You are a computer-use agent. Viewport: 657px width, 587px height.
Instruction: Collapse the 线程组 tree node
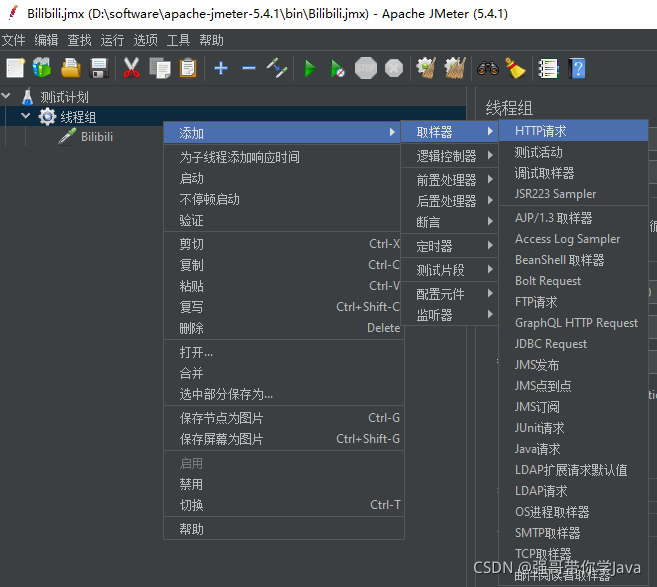[26, 116]
